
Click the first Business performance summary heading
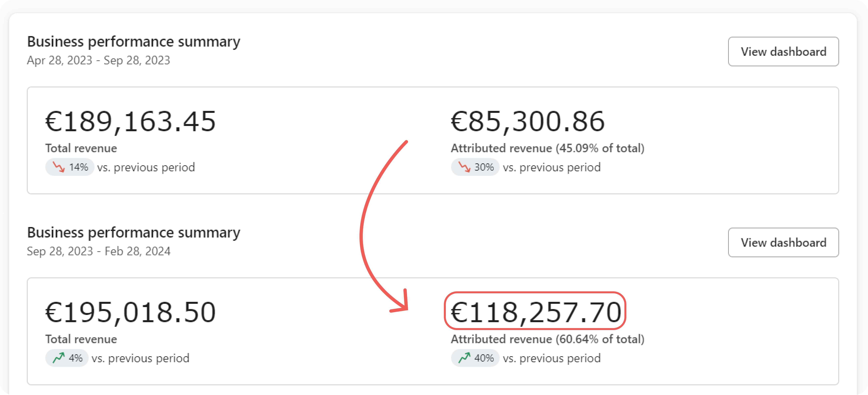click(x=134, y=42)
